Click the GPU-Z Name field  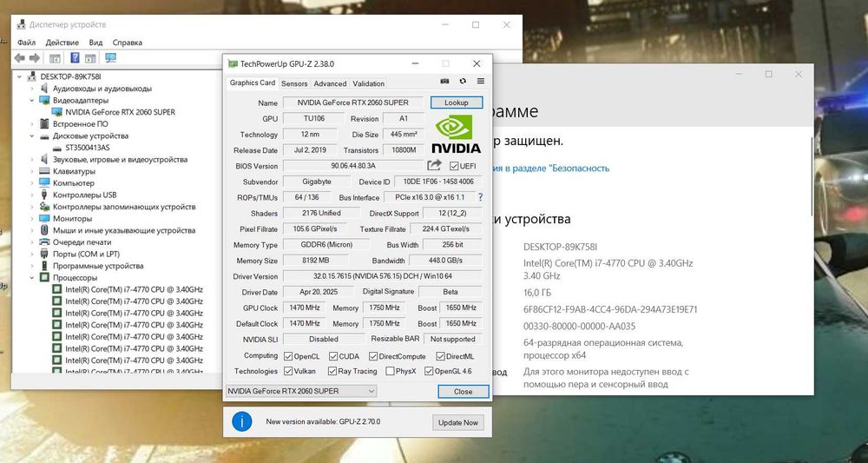353,103
